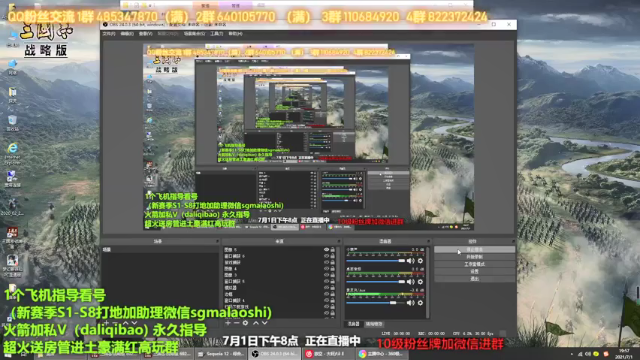This screenshot has width=640, height=360.
Task: Pop out the scenes dock header icon
Action: [x=217, y=242]
